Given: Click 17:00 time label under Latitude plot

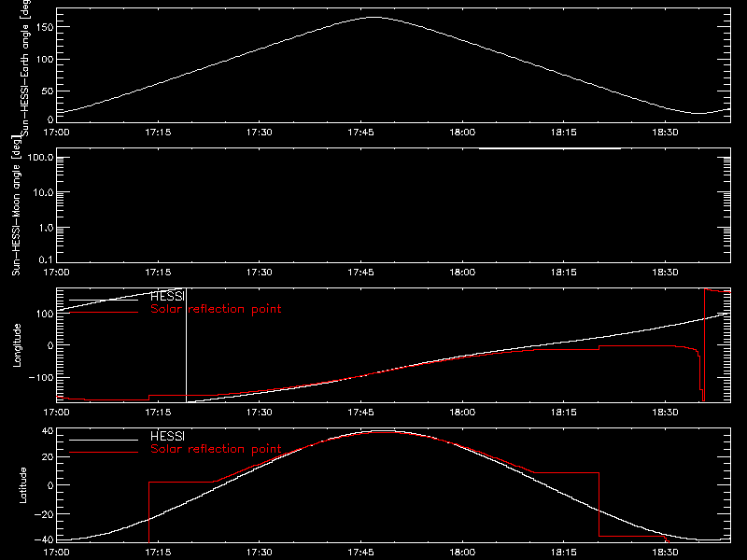Looking at the screenshot, I should tap(56, 553).
